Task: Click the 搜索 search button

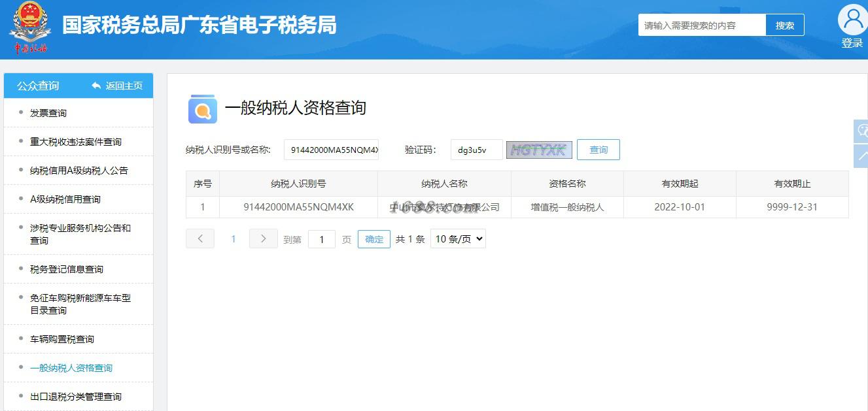Action: (x=785, y=25)
